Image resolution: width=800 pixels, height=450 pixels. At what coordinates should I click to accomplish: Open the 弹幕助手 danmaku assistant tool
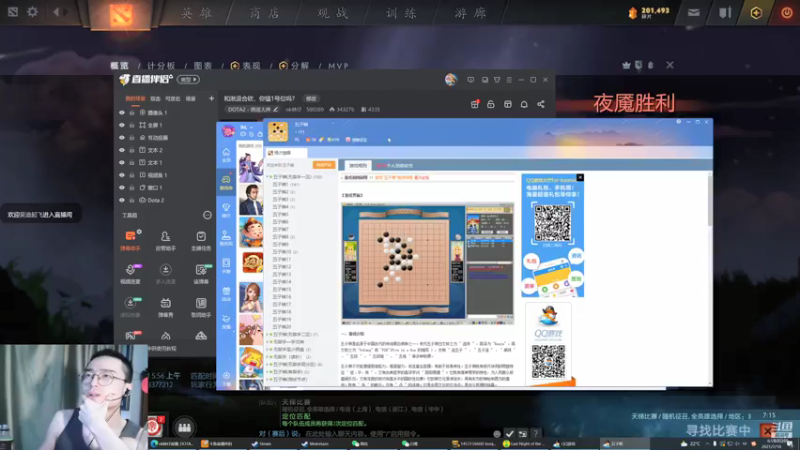(x=130, y=240)
